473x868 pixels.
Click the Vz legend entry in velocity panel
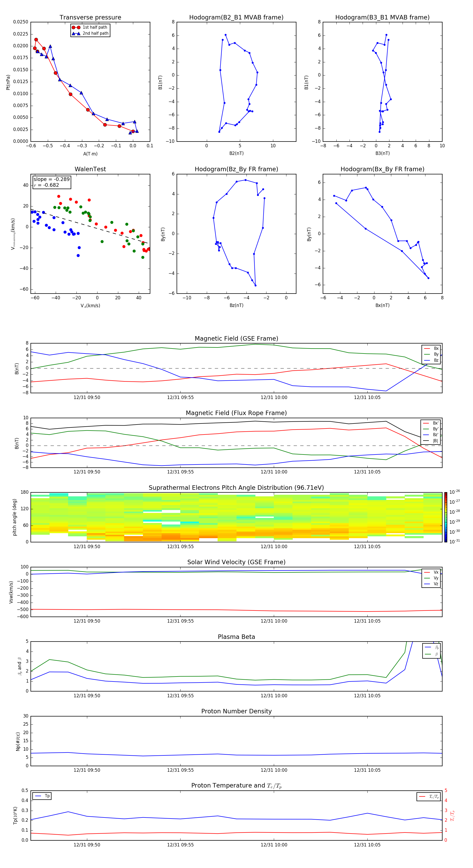(431, 584)
